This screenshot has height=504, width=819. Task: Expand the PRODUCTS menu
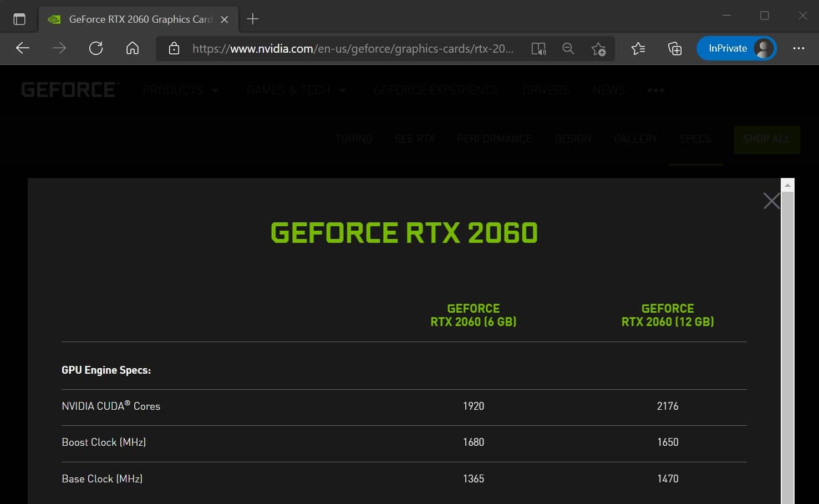point(180,90)
